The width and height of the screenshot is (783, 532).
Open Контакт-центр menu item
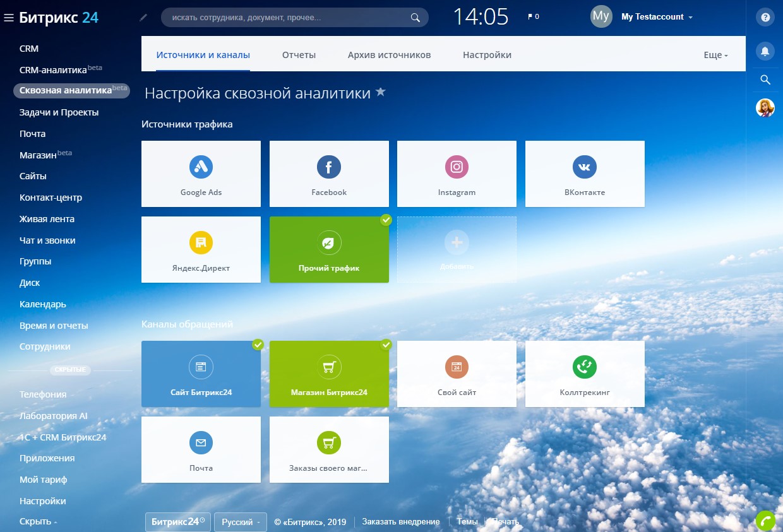coord(51,198)
